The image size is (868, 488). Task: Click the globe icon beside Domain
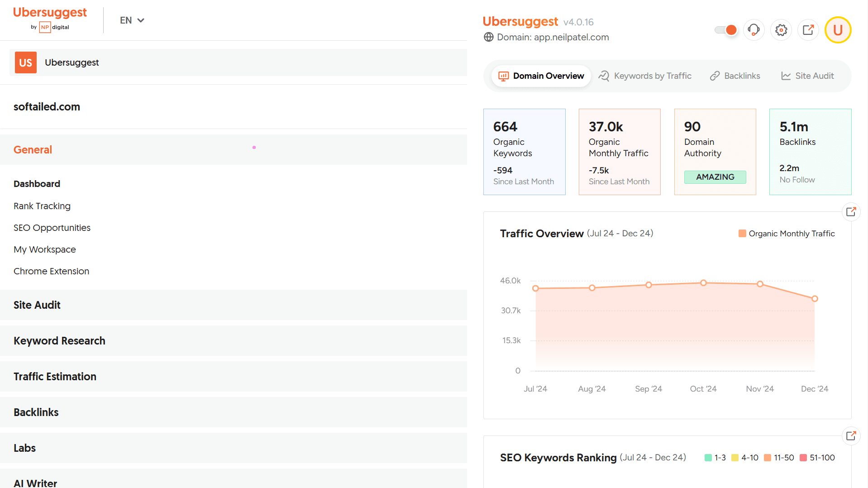489,37
